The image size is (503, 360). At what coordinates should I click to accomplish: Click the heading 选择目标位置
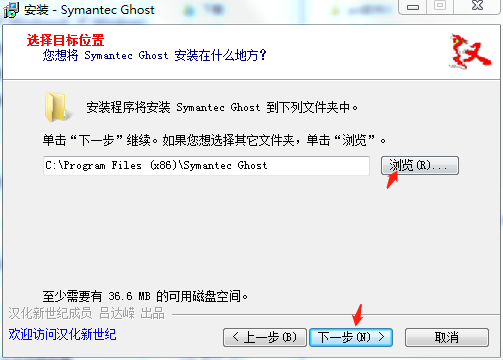[x=65, y=40]
